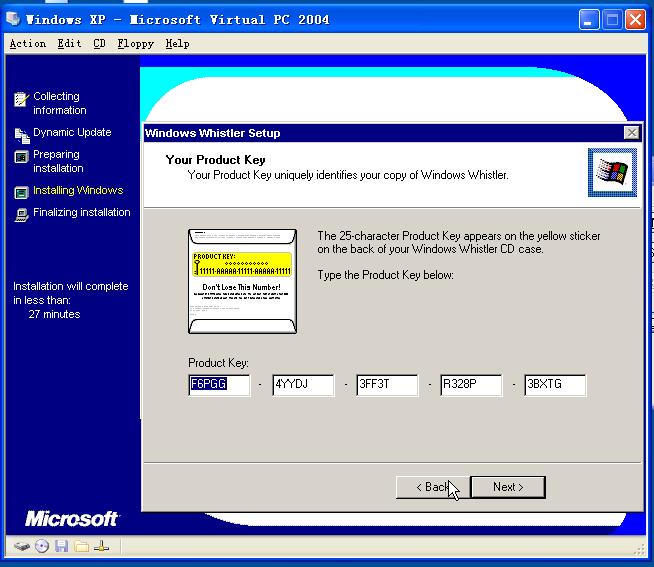This screenshot has height=567, width=654.
Task: Click the Virtual PC title bar icon
Action: 13,18
